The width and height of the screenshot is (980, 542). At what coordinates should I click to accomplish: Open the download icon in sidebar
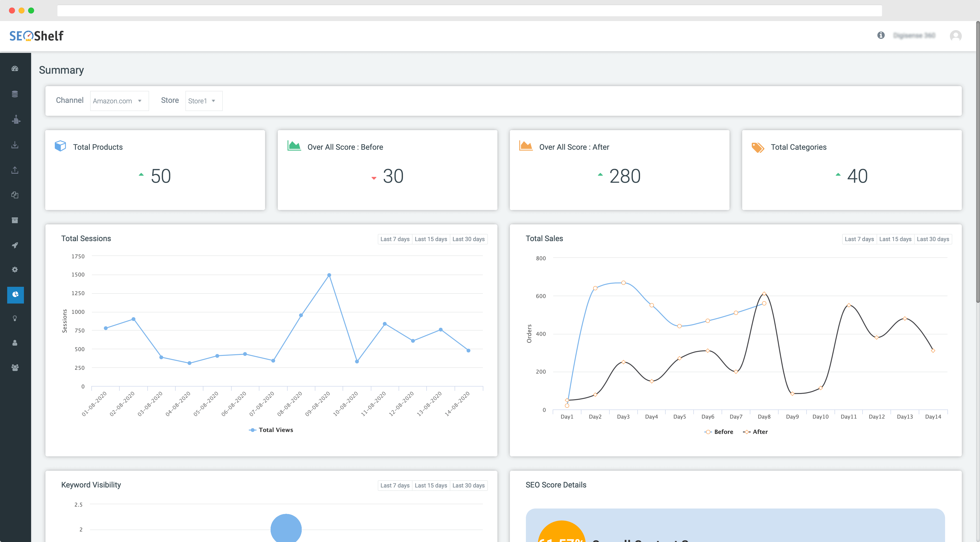(x=15, y=145)
